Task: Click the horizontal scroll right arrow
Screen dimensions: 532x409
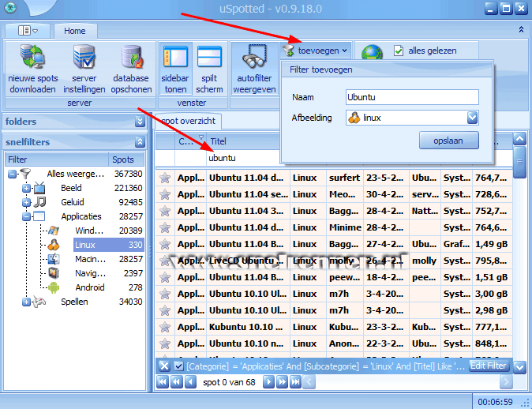Action: tap(506, 382)
